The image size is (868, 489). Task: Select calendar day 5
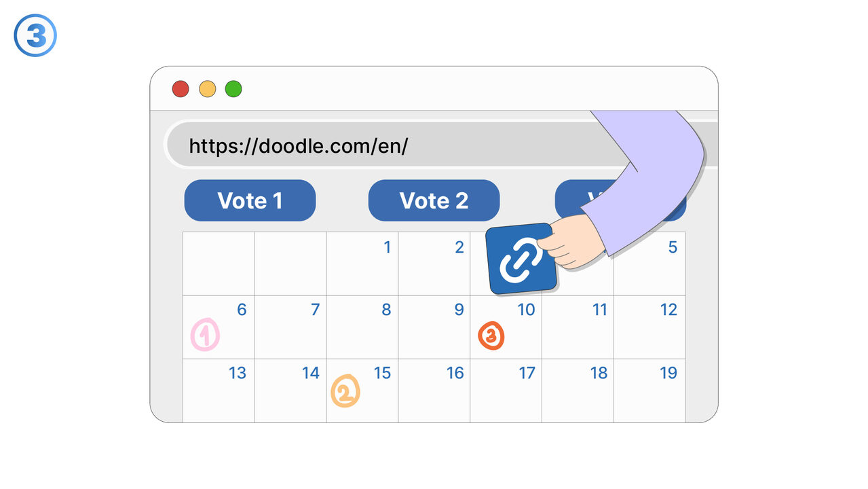pos(649,263)
